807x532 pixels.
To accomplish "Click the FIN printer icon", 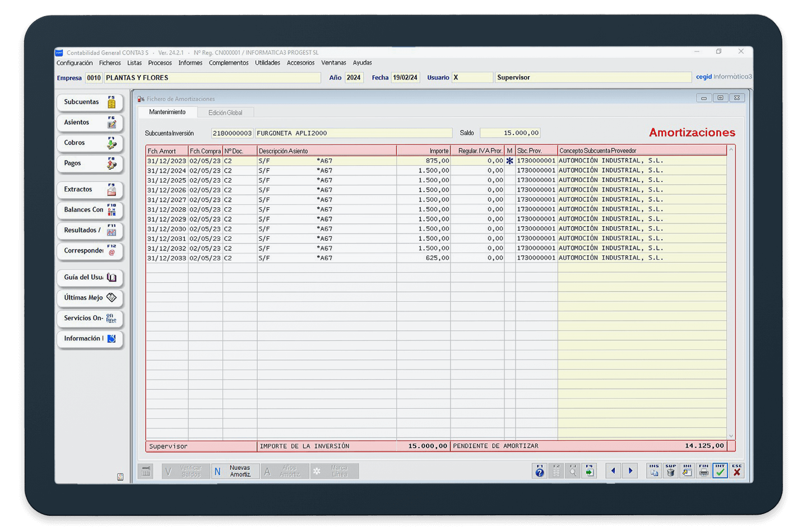I will coord(704,471).
